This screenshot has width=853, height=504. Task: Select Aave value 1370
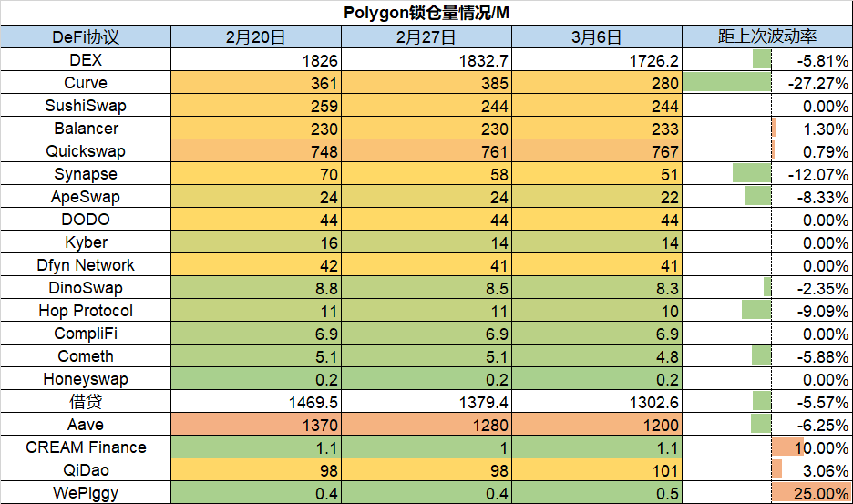[x=256, y=424]
